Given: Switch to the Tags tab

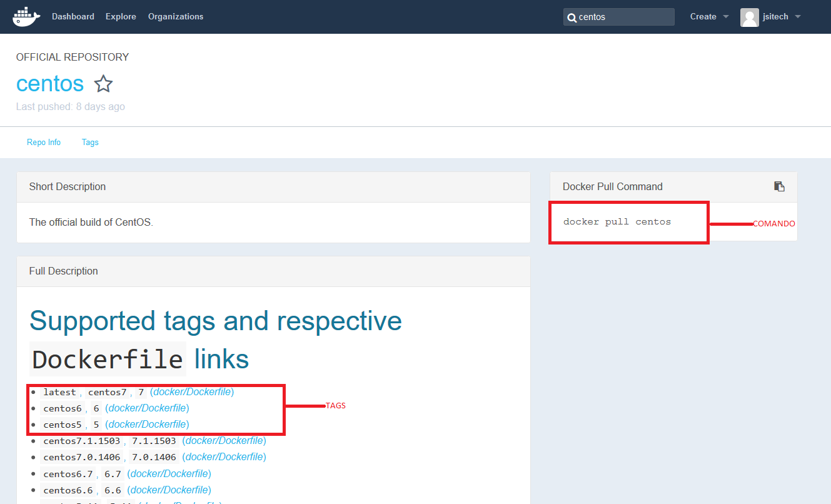Looking at the screenshot, I should (x=90, y=143).
